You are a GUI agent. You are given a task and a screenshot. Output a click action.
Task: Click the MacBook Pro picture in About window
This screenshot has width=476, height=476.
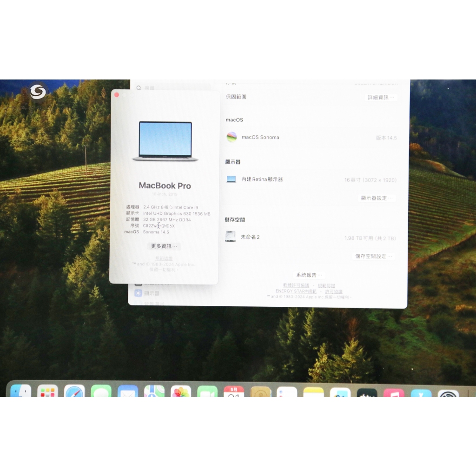tap(165, 141)
